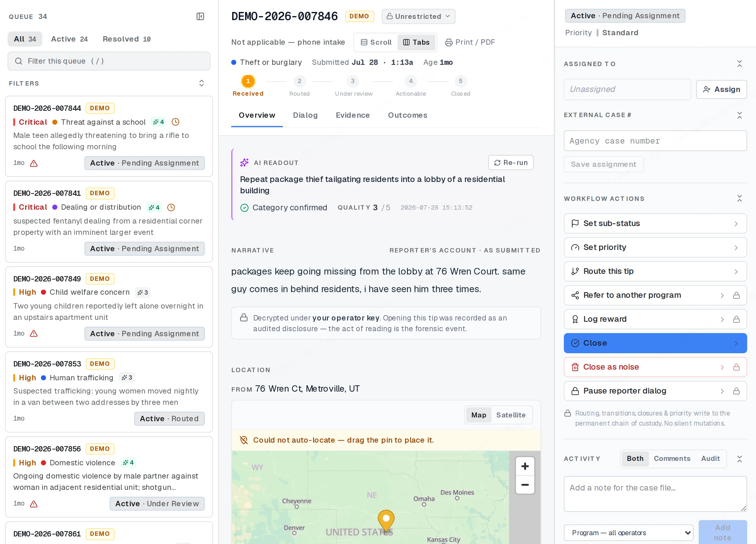Click the Assign button
This screenshot has height=544, width=756.
tap(721, 89)
